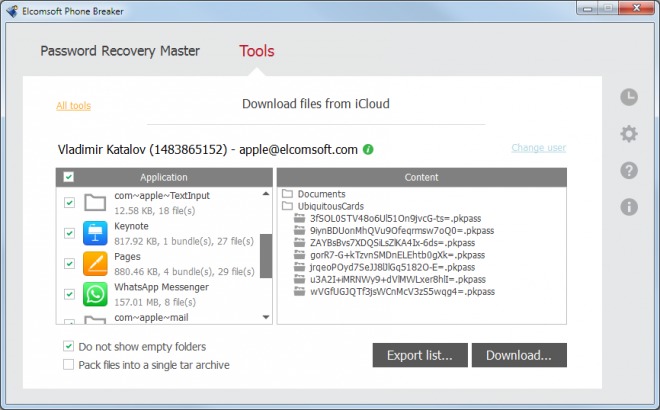Open the About info icon in sidebar
660x410 pixels.
(629, 207)
